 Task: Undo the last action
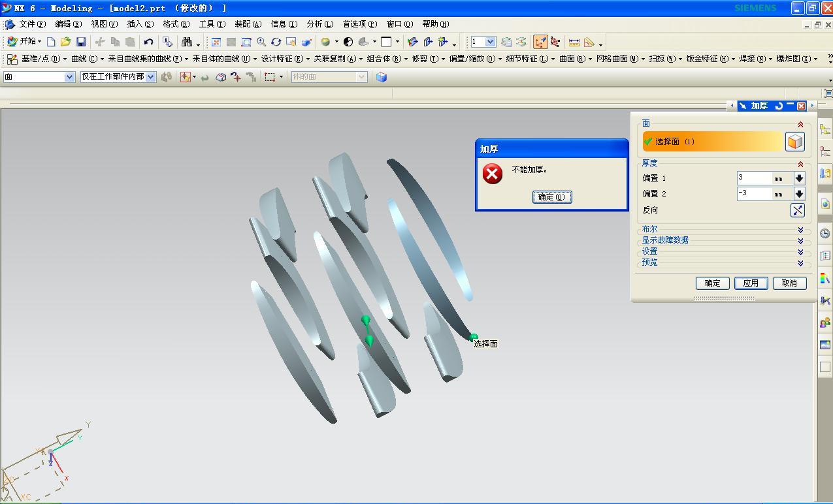coord(148,42)
